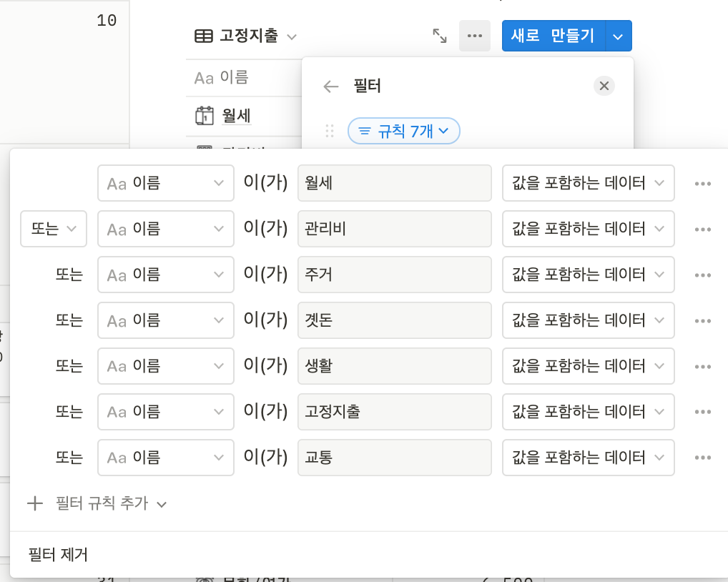Click the 새로 만들기 button
The image size is (728, 582).
(553, 36)
